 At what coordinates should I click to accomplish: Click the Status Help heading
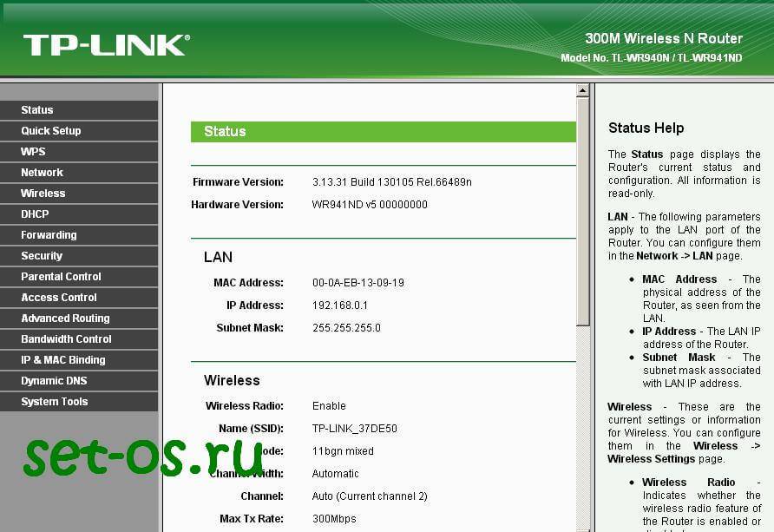point(646,128)
